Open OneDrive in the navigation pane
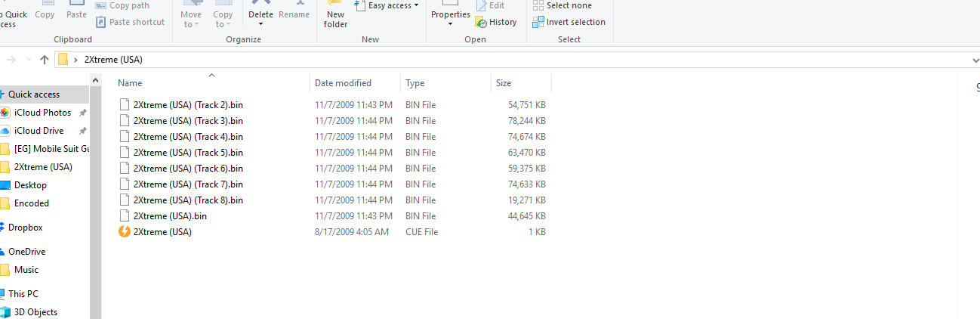The height and width of the screenshot is (319, 980). tap(26, 252)
